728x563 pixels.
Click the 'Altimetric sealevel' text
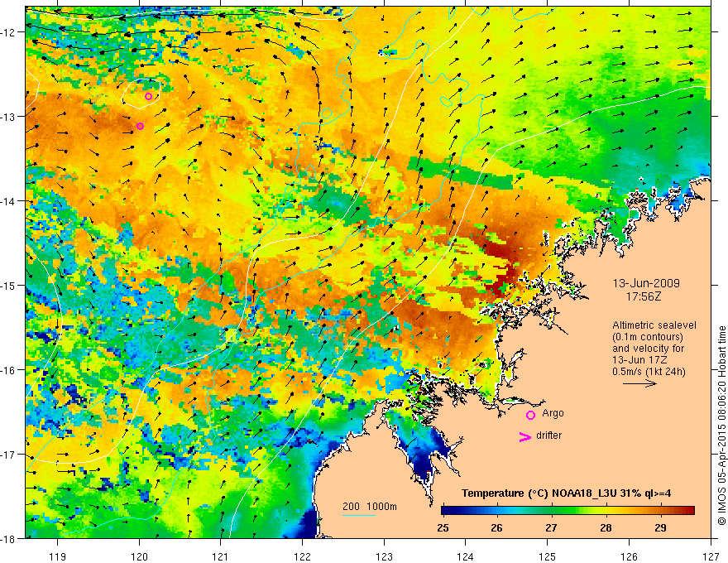pos(654,325)
